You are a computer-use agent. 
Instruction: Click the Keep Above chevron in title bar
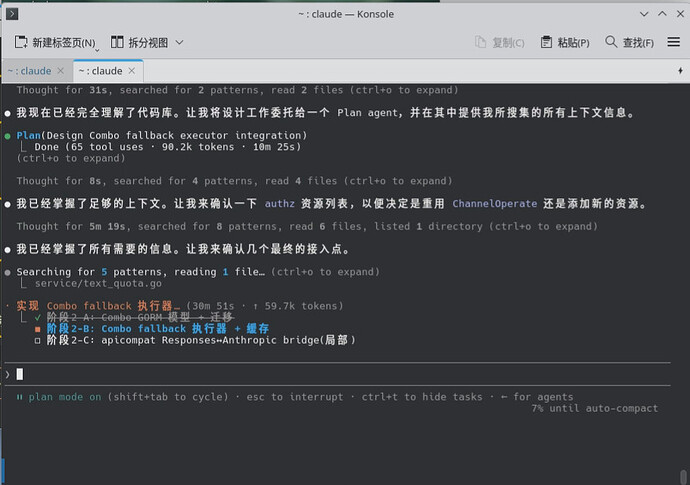click(662, 14)
